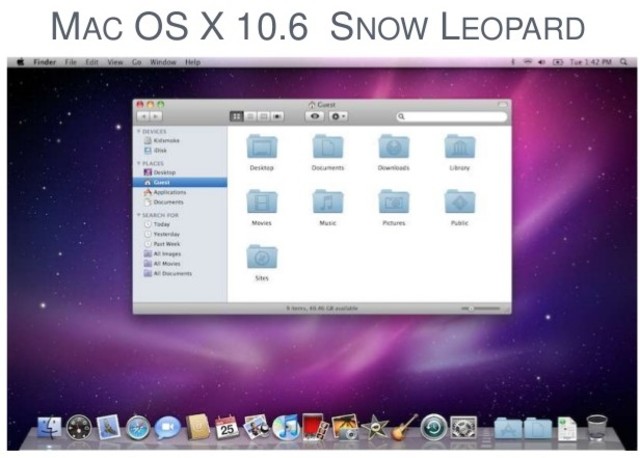Image resolution: width=640 pixels, height=458 pixels.
Task: Open the Public folder icon
Action: (460, 201)
